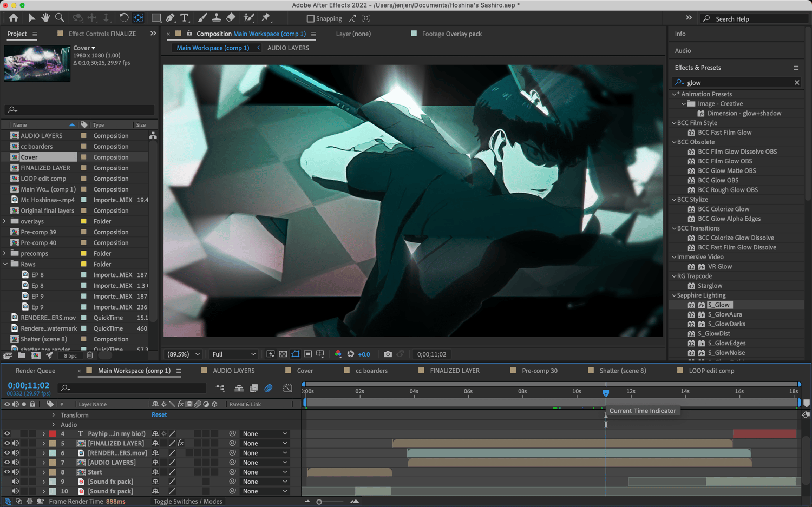812x507 pixels.
Task: Click the exposure value +0.0
Action: [364, 354]
